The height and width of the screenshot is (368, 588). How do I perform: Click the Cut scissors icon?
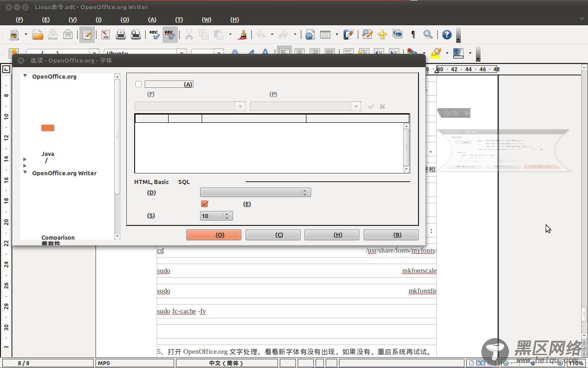189,34
